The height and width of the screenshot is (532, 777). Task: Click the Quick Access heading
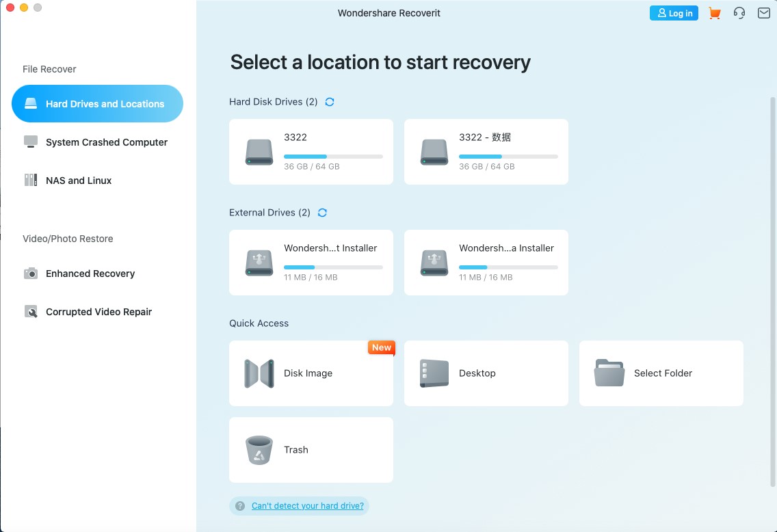[x=259, y=323]
